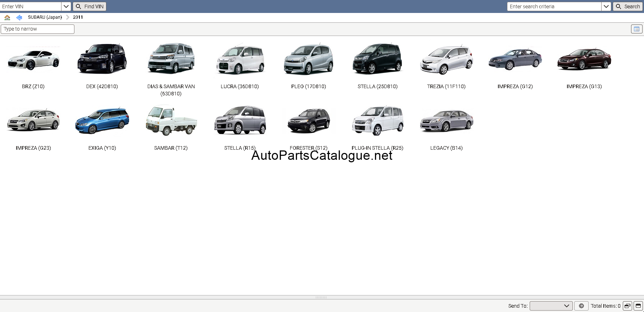Image resolution: width=644 pixels, height=312 pixels.
Task: Click the bottom panel splitter handle
Action: pyautogui.click(x=321, y=297)
